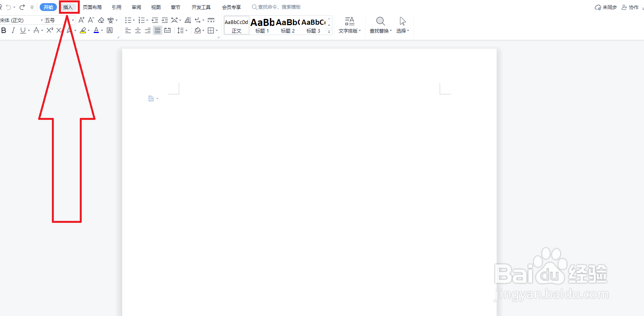Open the 页面布局 tab
This screenshot has width=644, height=316.
pyautogui.click(x=92, y=7)
